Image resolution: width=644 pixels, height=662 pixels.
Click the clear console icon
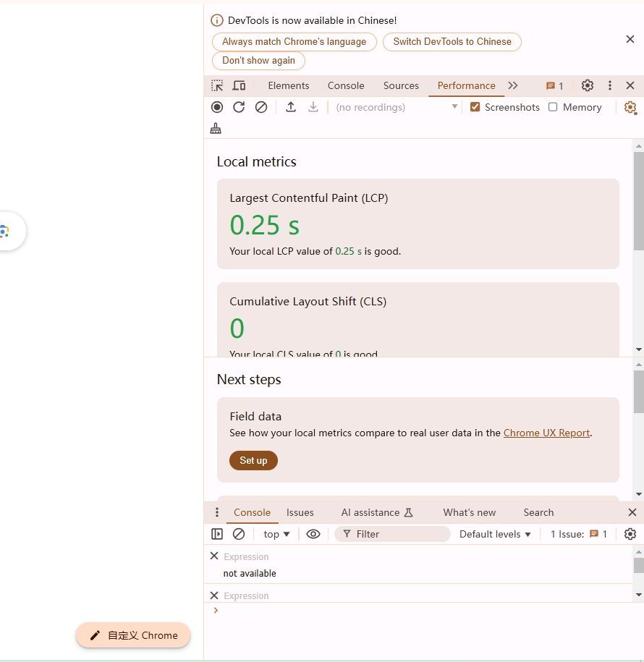[239, 534]
